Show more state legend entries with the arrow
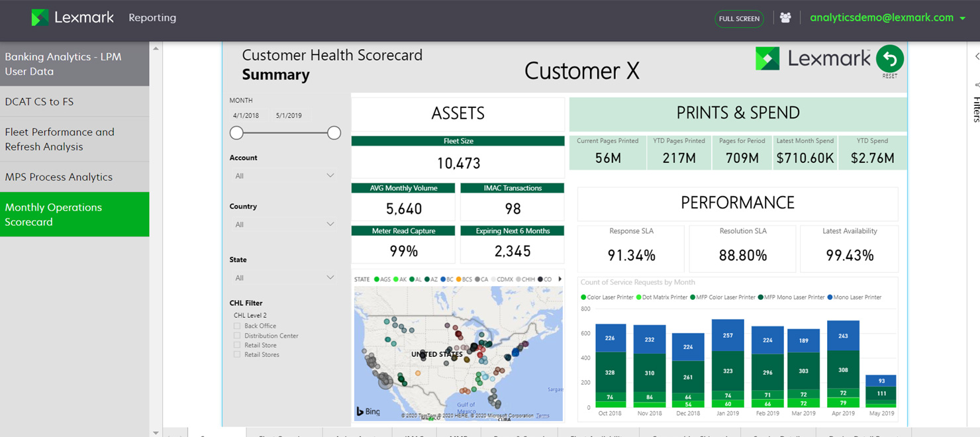Screen dimensions: 980x437 coord(560,279)
